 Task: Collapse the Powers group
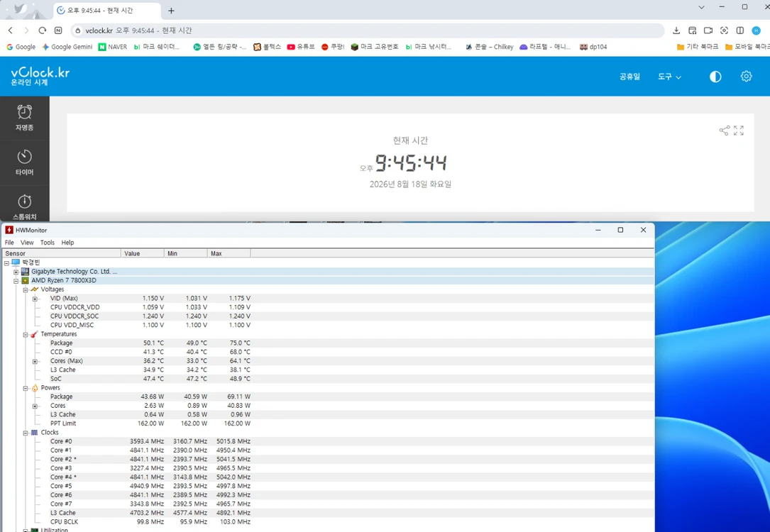25,388
